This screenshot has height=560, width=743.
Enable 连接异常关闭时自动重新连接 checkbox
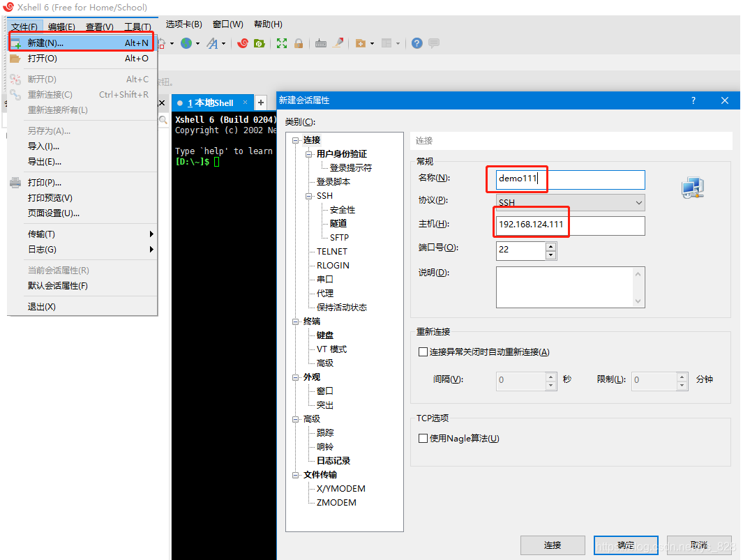point(423,351)
